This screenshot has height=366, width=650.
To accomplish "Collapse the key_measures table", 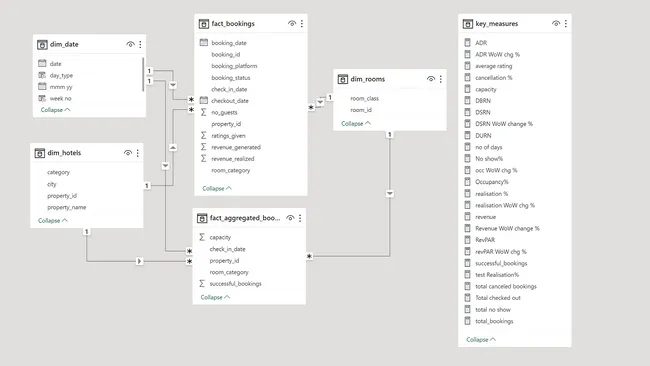I will click(x=481, y=339).
